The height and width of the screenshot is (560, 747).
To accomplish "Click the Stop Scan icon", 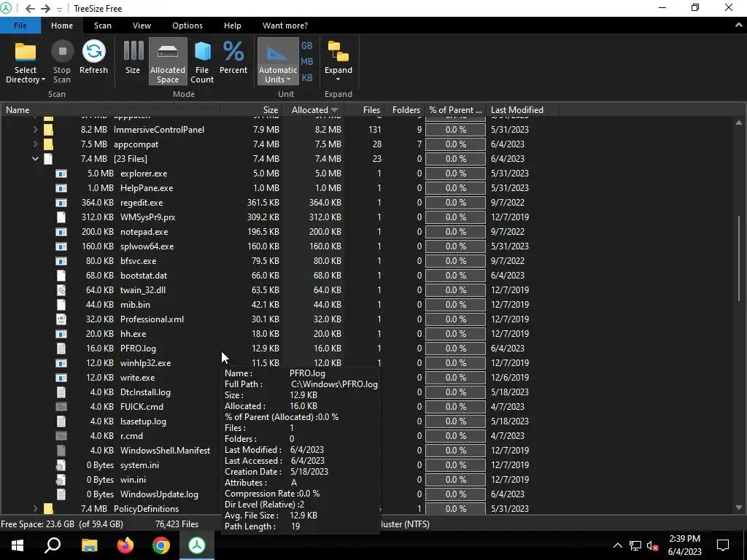I will 62,52.
